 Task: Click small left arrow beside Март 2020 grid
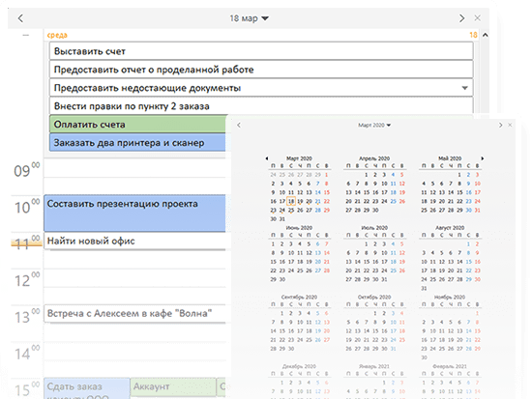[267, 158]
